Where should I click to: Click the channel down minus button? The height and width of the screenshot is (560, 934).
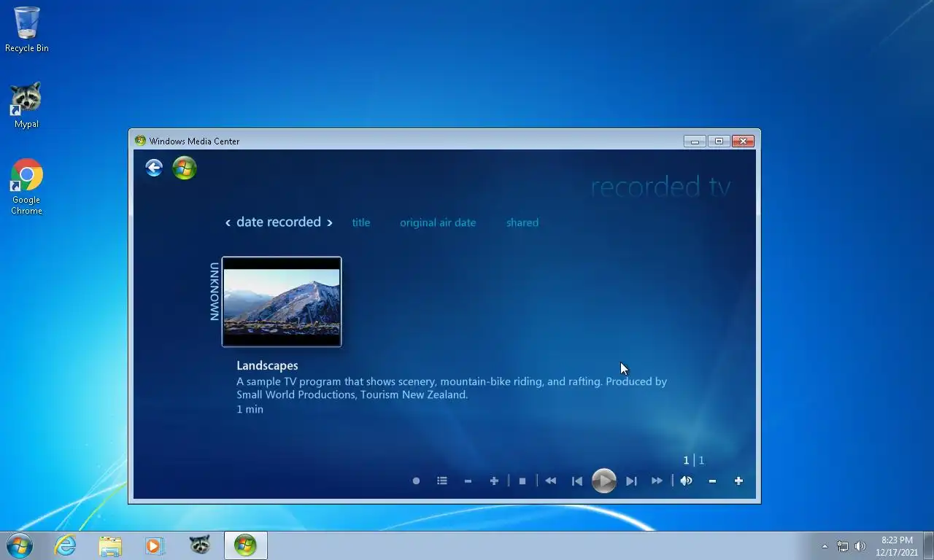[x=468, y=481]
